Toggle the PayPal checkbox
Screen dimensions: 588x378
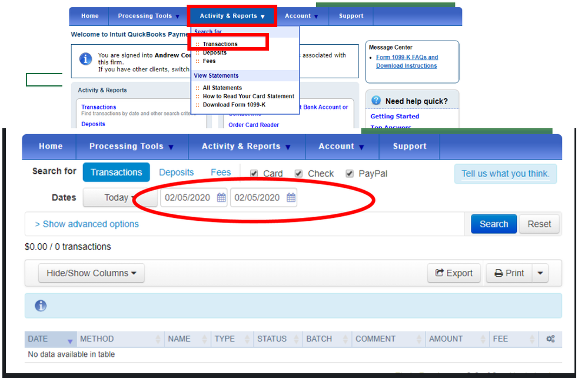[350, 174]
